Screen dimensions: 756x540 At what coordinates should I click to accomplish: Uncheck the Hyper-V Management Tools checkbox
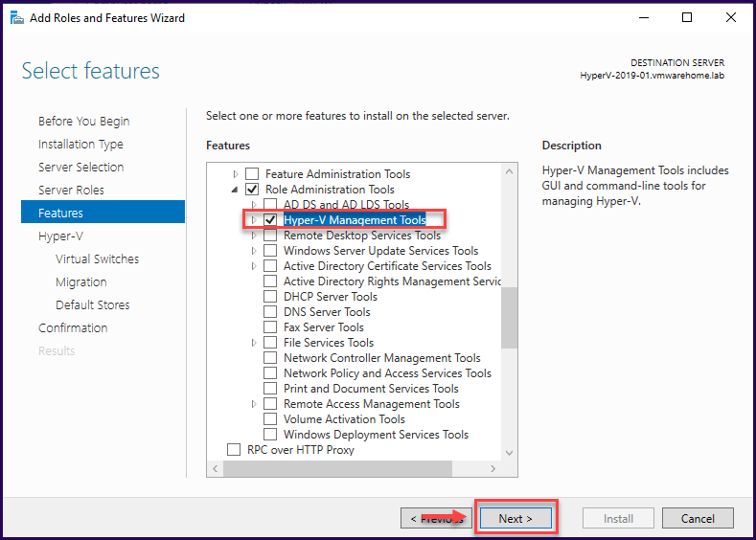[270, 220]
